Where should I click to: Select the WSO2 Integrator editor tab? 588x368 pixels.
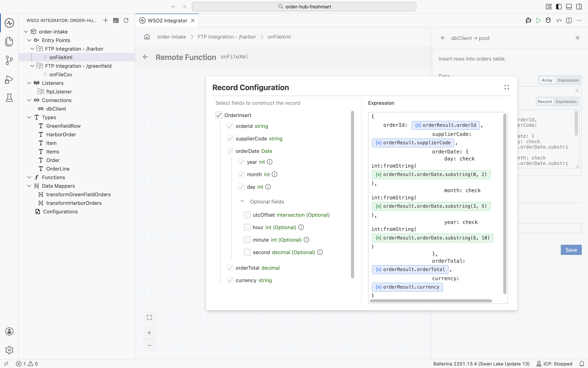(x=167, y=20)
